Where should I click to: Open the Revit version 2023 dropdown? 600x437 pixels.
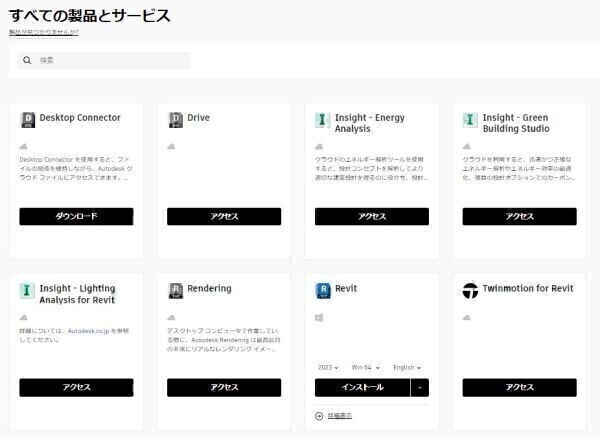[328, 367]
